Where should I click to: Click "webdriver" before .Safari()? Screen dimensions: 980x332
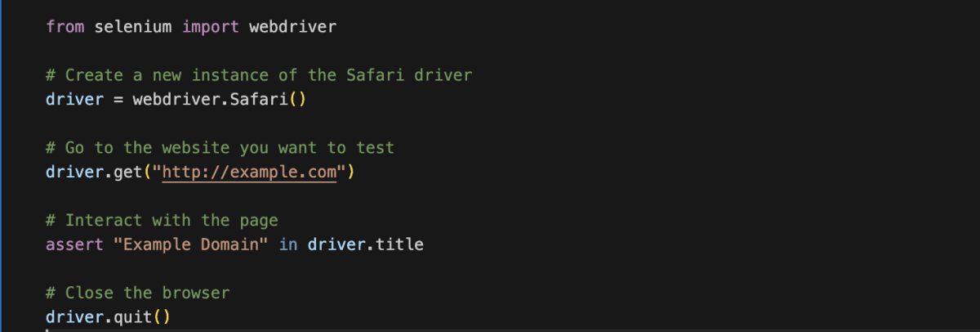(x=176, y=100)
